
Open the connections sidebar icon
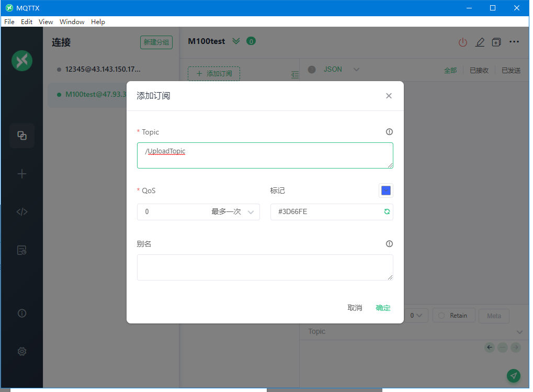22,136
